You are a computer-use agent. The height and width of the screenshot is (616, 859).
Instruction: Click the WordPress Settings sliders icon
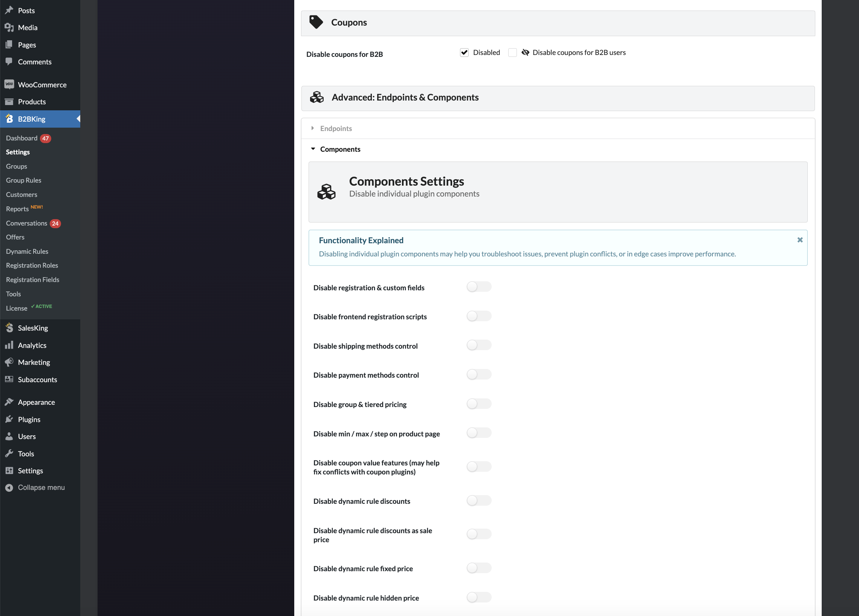pos(9,471)
